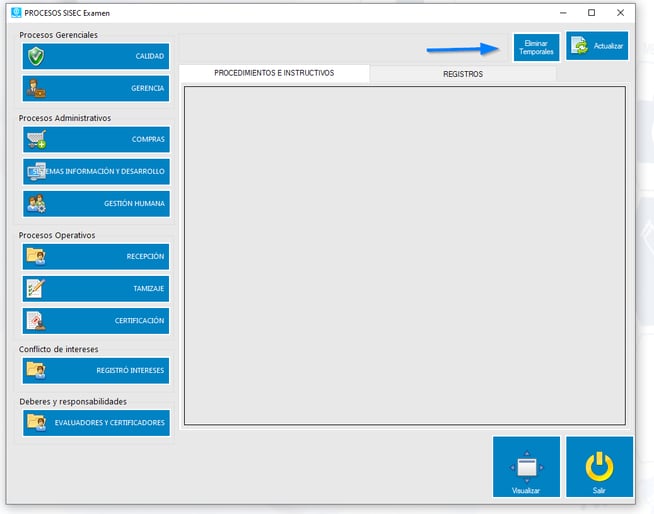Switch to the REGISTROS tab
This screenshot has width=654, height=514.
click(463, 74)
